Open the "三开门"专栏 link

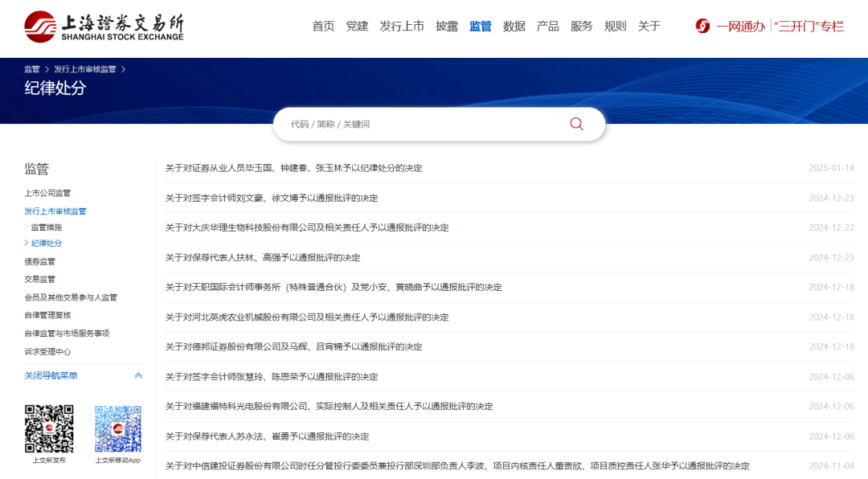pyautogui.click(x=809, y=26)
